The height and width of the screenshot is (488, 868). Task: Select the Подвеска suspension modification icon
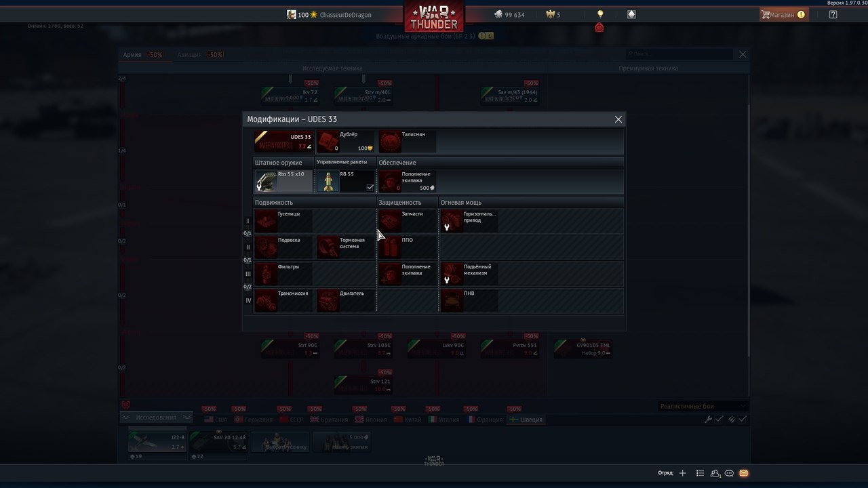[x=266, y=247]
